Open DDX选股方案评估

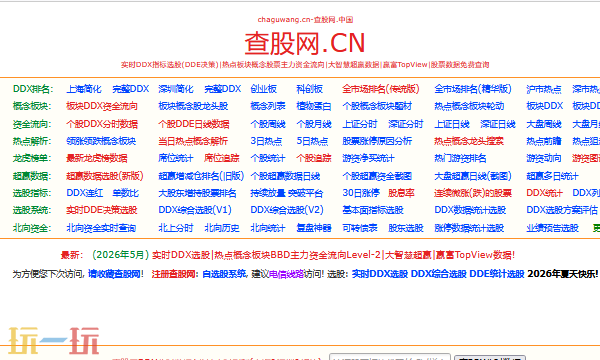(562, 210)
